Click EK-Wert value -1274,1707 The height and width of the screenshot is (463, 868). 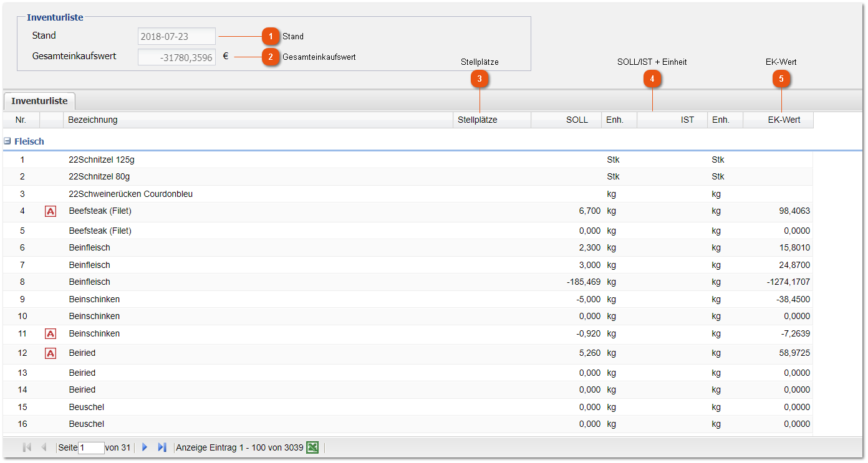(x=788, y=282)
